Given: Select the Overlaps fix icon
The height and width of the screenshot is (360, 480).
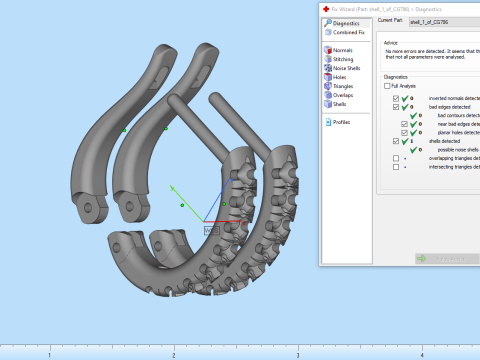Looking at the screenshot, I should [x=328, y=95].
